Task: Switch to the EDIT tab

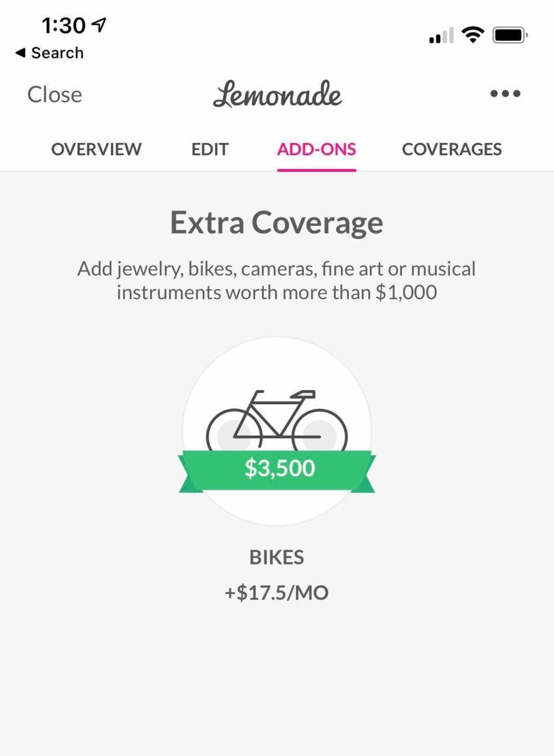Action: point(210,149)
